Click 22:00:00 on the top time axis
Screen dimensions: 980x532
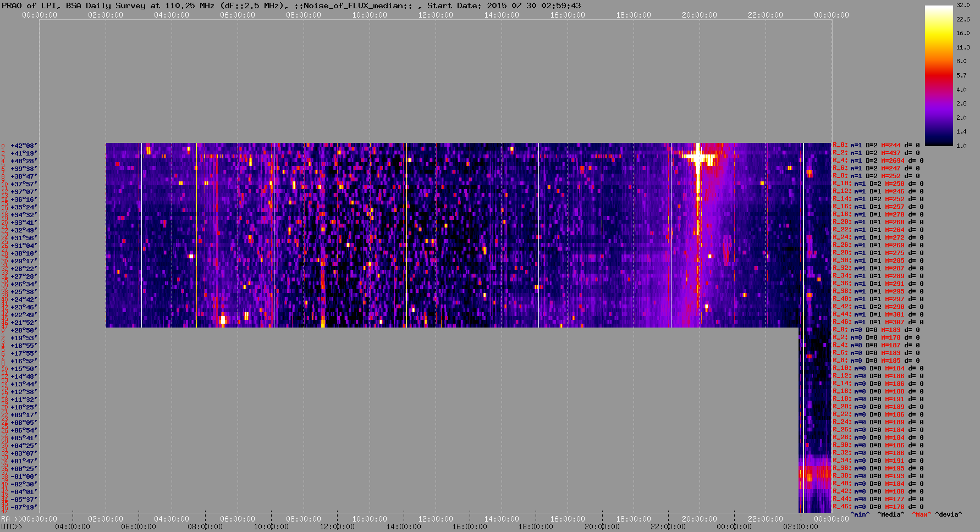click(x=766, y=15)
